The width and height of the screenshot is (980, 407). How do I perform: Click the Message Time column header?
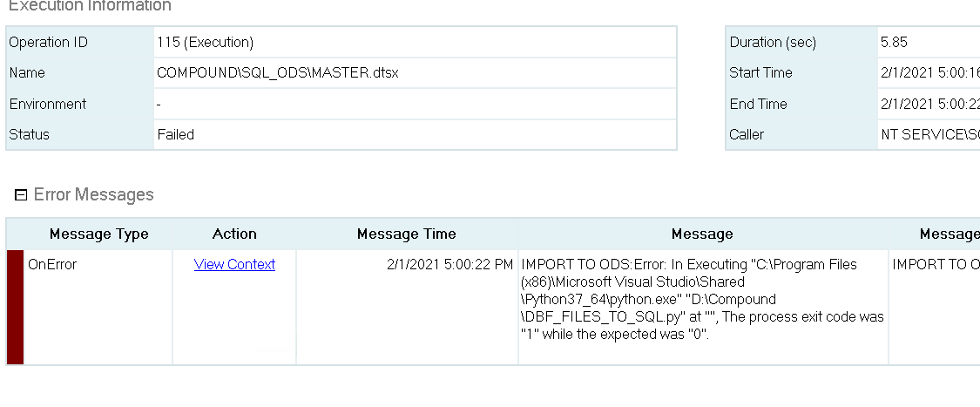406,234
